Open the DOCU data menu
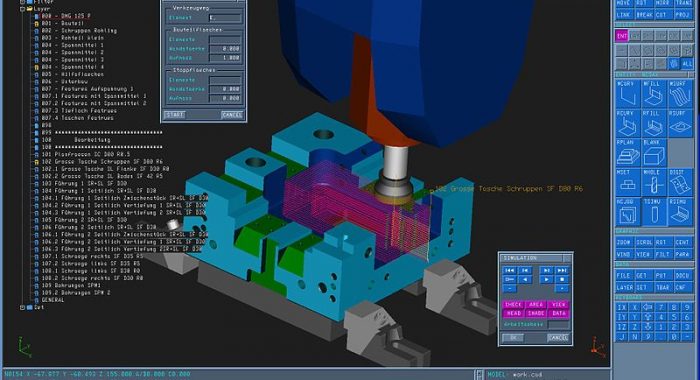The width and height of the screenshot is (700, 380). 682,276
